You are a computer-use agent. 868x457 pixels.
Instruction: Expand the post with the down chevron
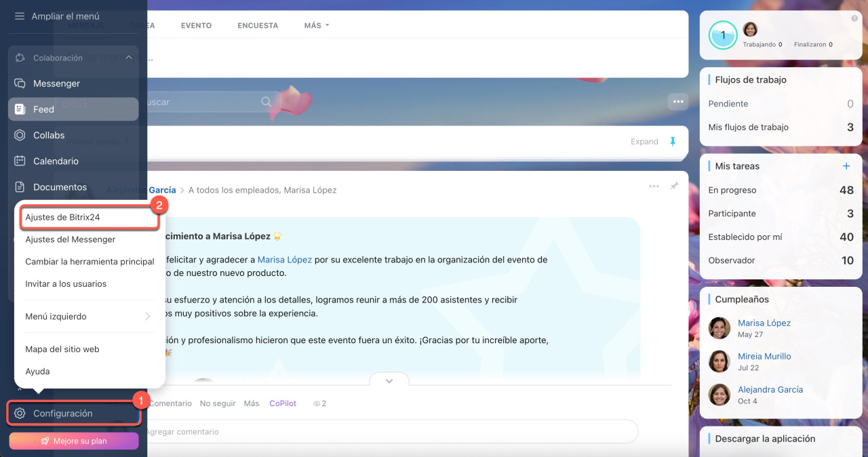tap(389, 381)
